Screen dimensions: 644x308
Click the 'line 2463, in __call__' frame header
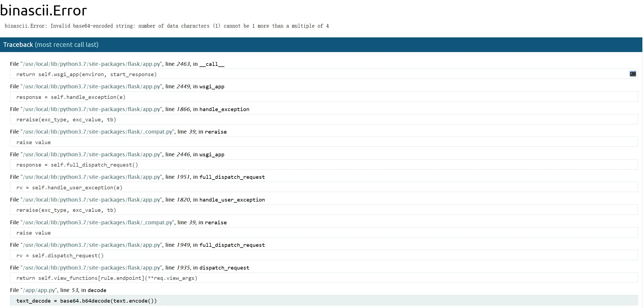[117, 64]
